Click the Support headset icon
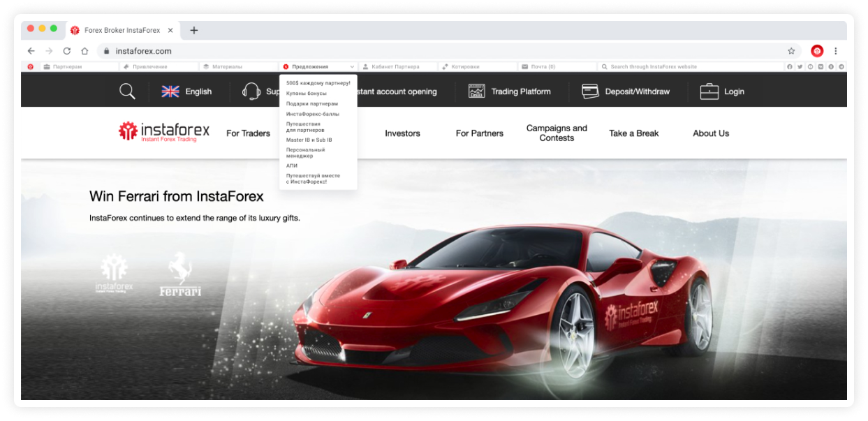Viewport: 868px width, 421px height. click(x=251, y=91)
